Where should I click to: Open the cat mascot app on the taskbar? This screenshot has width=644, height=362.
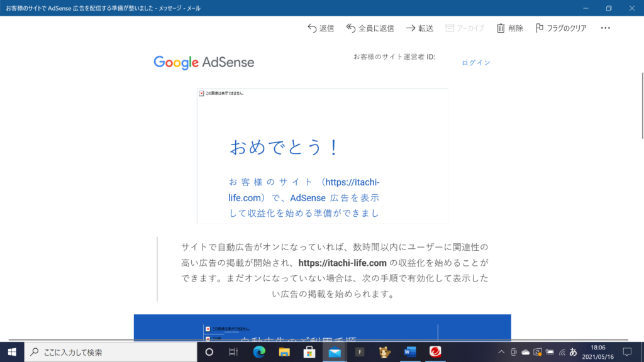385,352
